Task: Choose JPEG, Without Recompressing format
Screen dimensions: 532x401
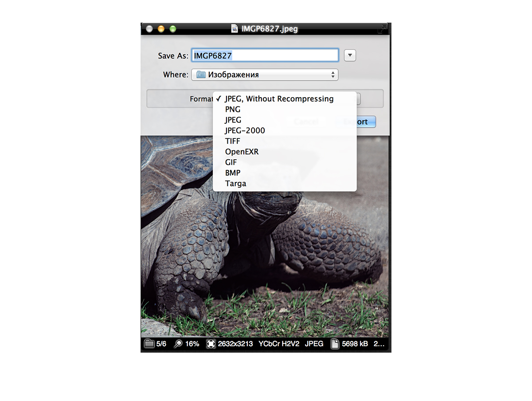Action: [x=285, y=98]
